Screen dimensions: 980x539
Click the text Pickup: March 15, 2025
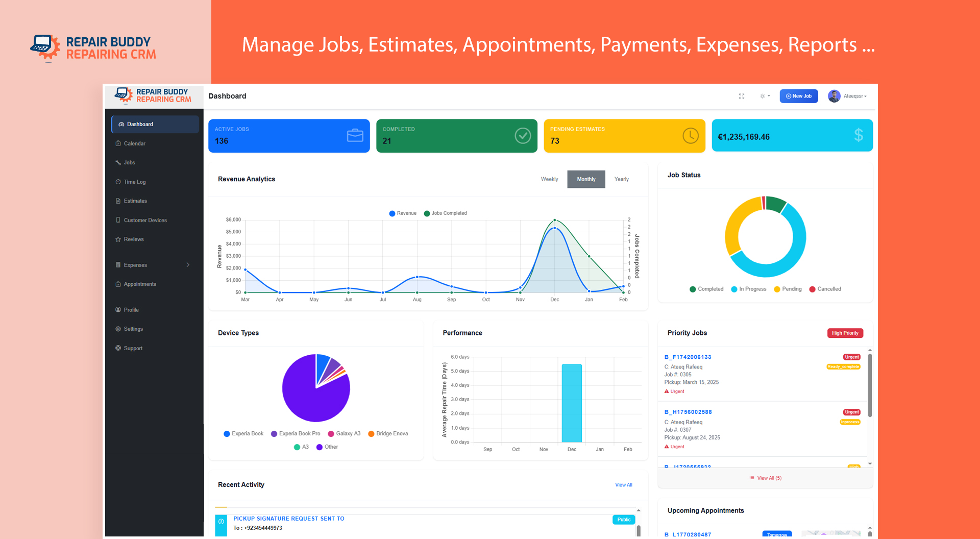[x=691, y=382]
